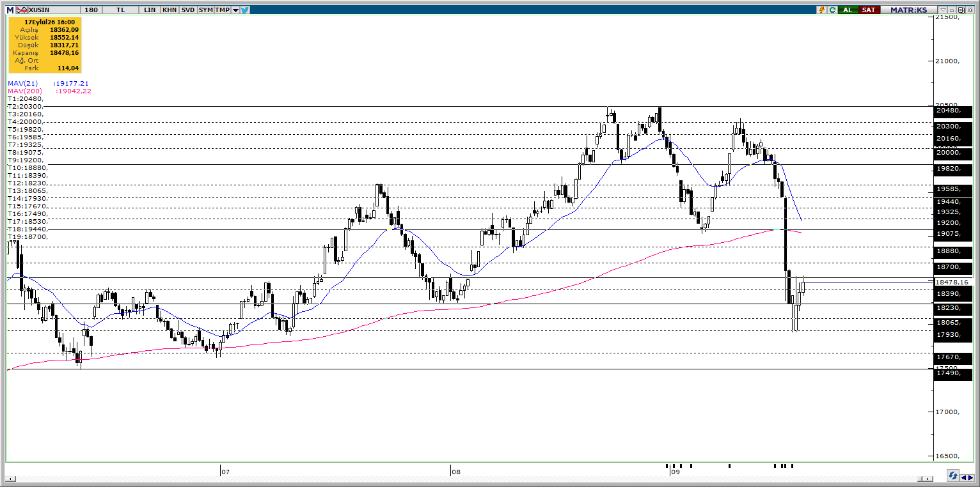Click the T10:18880 level label
This screenshot has height=487, width=980.
(28, 168)
